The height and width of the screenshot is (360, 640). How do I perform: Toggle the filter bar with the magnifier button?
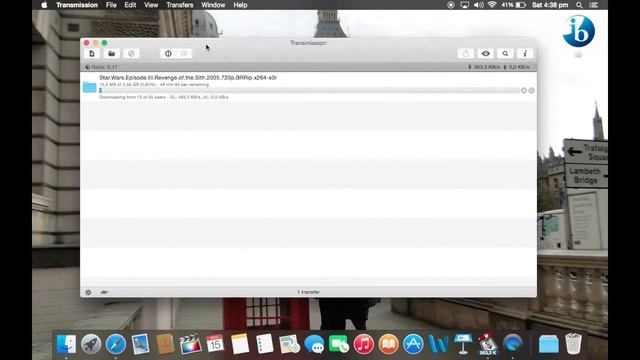pyautogui.click(x=505, y=53)
